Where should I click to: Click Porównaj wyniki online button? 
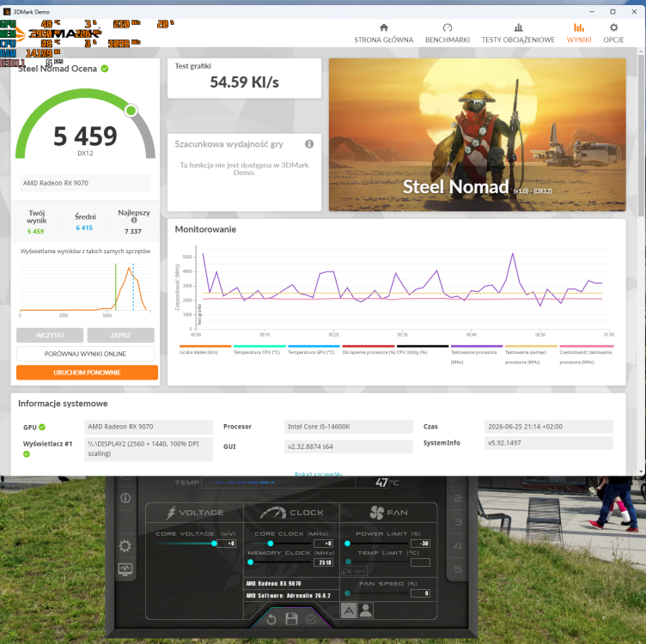coord(85,354)
